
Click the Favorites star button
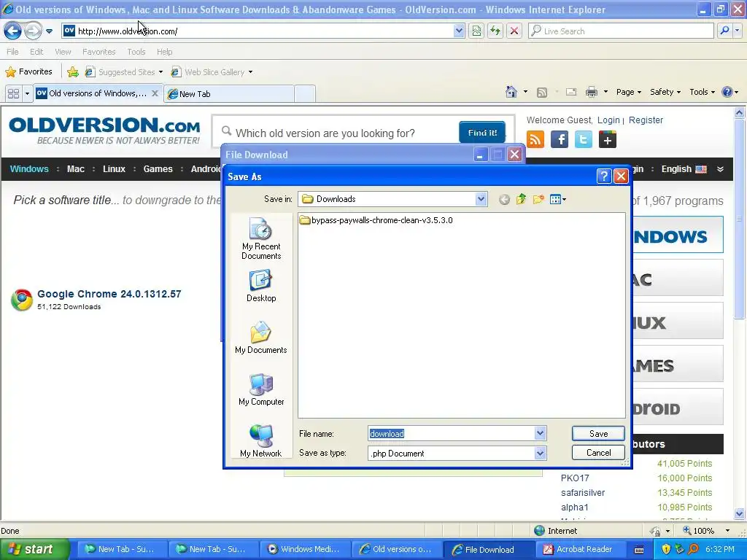tap(28, 72)
